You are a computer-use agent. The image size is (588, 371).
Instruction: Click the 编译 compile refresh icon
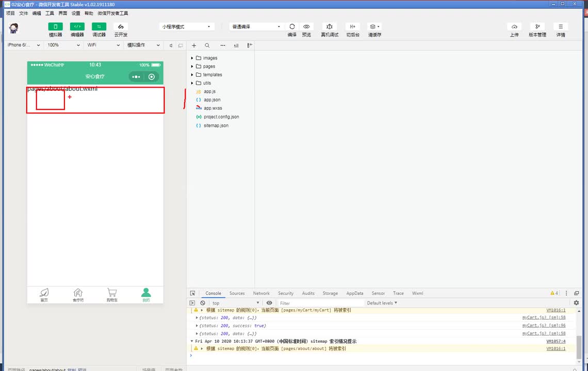(x=292, y=27)
